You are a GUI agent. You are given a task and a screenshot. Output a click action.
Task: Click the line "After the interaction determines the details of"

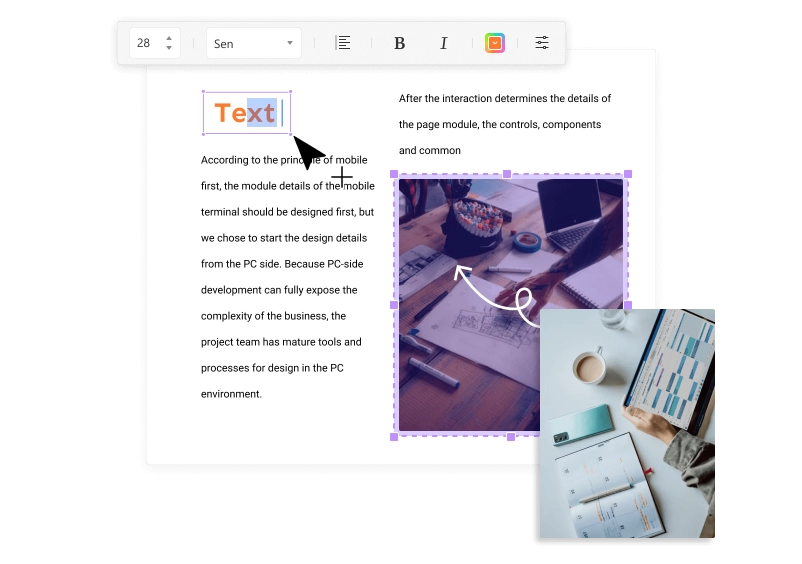pos(505,99)
